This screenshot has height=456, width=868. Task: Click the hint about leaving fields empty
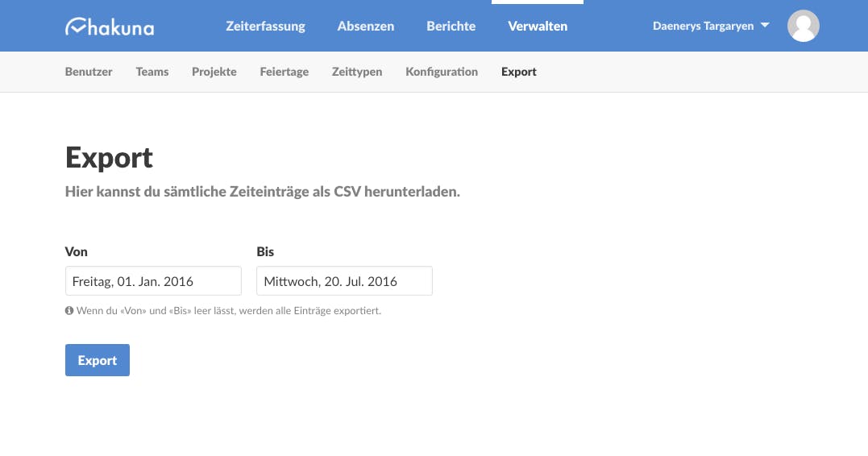pos(229,310)
